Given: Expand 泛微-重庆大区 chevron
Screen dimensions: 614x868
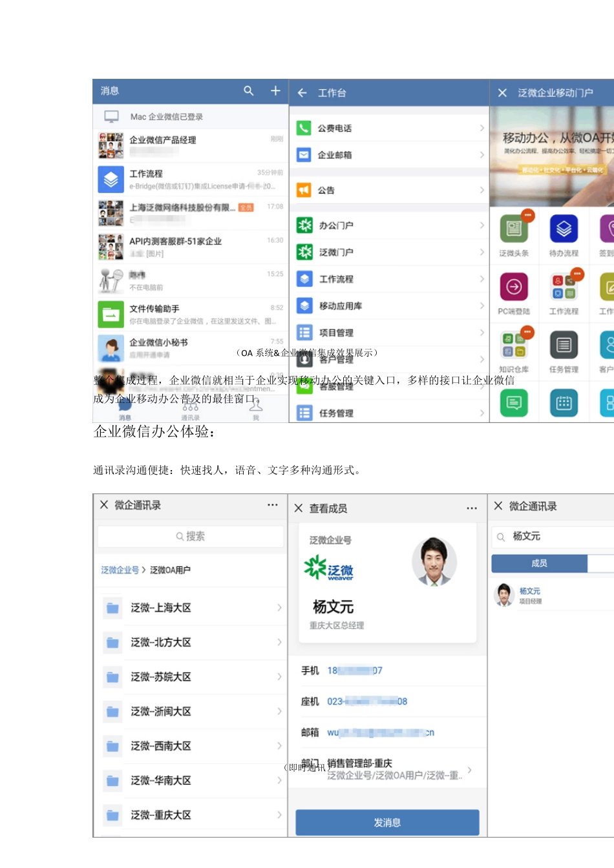Looking at the screenshot, I should (x=279, y=815).
